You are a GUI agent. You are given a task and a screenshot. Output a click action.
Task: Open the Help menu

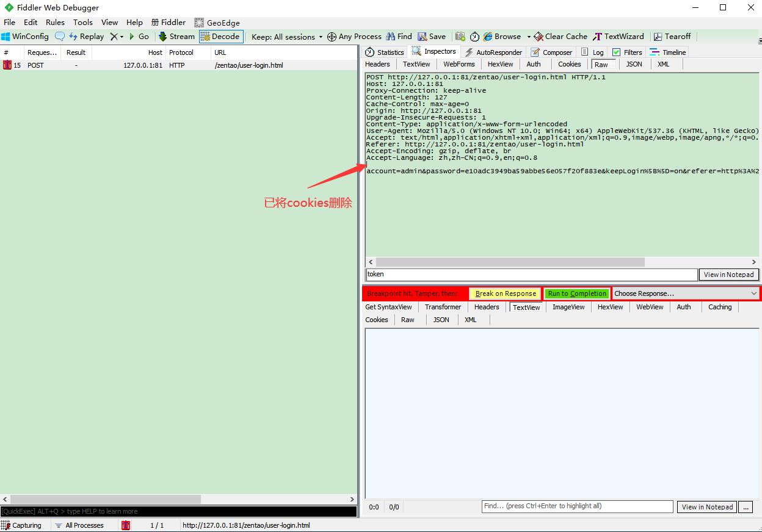[134, 23]
